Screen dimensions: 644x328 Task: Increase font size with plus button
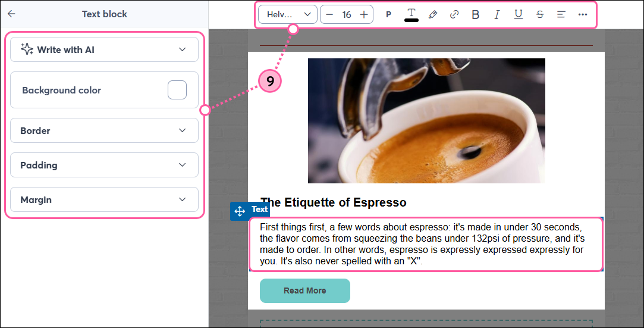click(x=364, y=14)
